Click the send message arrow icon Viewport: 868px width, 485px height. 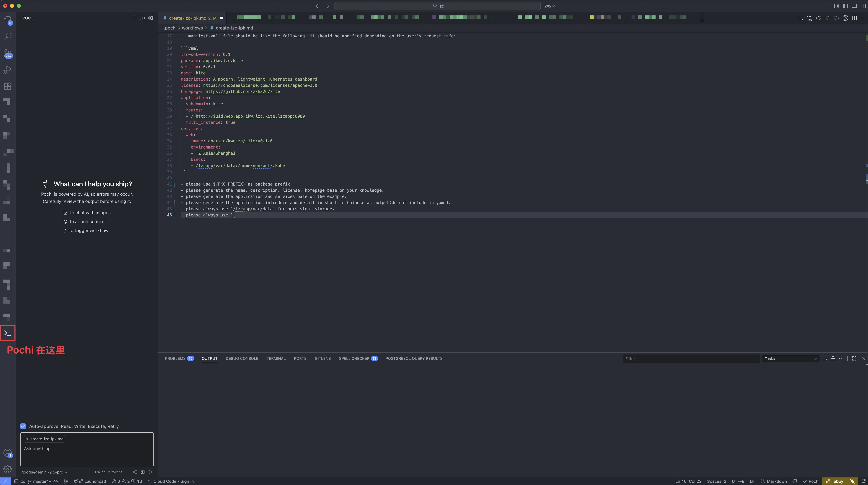point(151,472)
